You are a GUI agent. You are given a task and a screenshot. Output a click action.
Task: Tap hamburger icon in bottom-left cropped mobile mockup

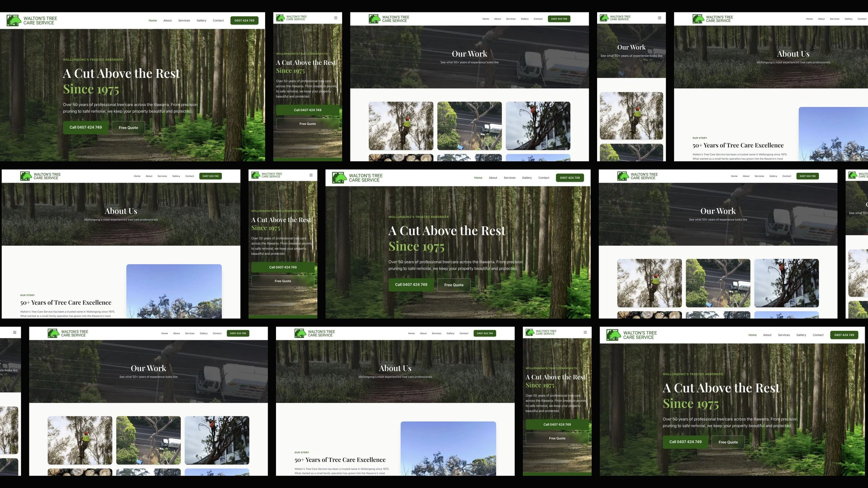coord(14,332)
